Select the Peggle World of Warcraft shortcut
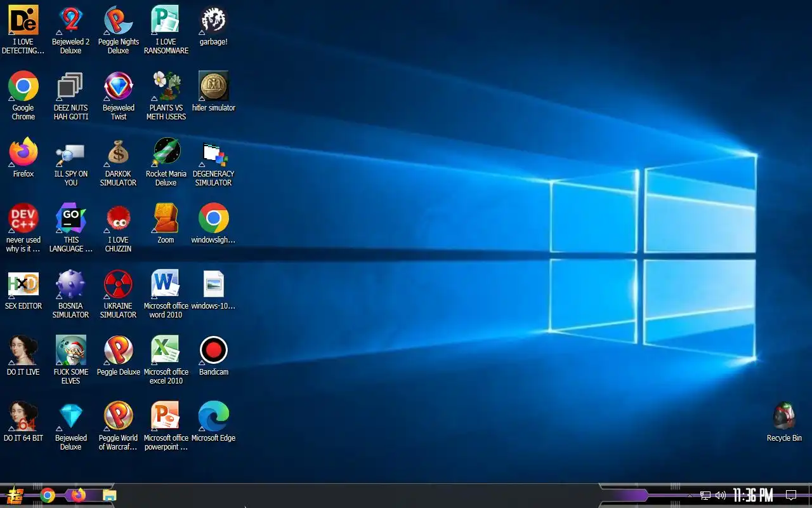812x508 pixels. pos(119,426)
